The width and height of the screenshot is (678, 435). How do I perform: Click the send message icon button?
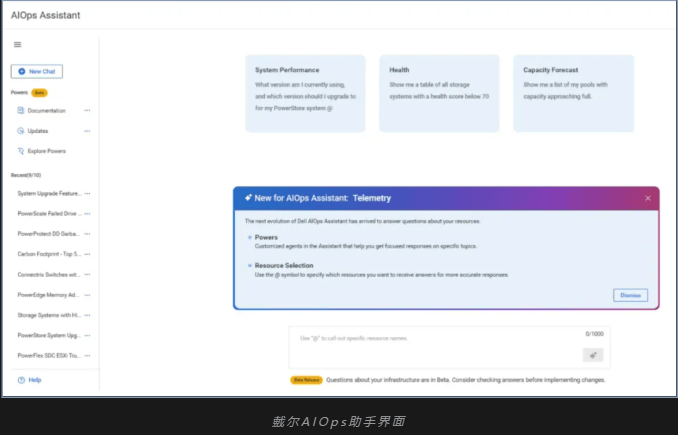(x=593, y=355)
